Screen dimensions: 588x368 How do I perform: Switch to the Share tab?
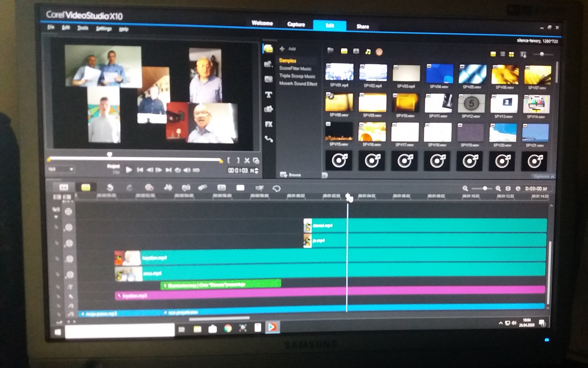pos(363,27)
